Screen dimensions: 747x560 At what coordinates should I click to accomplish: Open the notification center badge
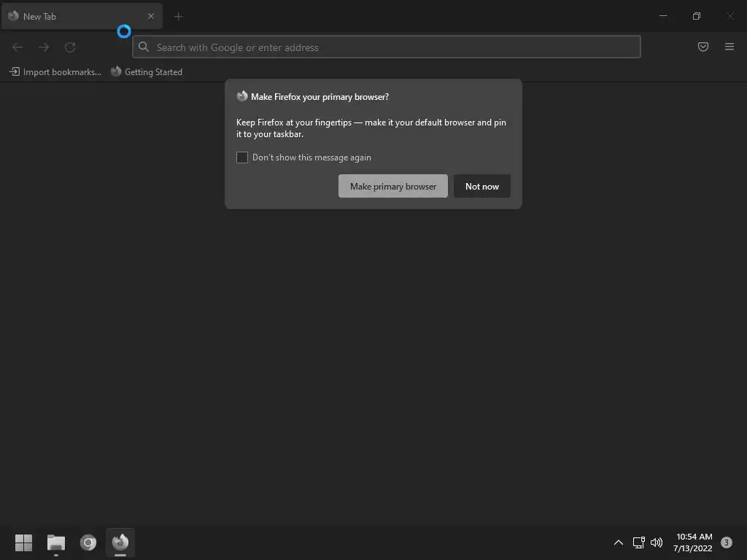coord(727,542)
